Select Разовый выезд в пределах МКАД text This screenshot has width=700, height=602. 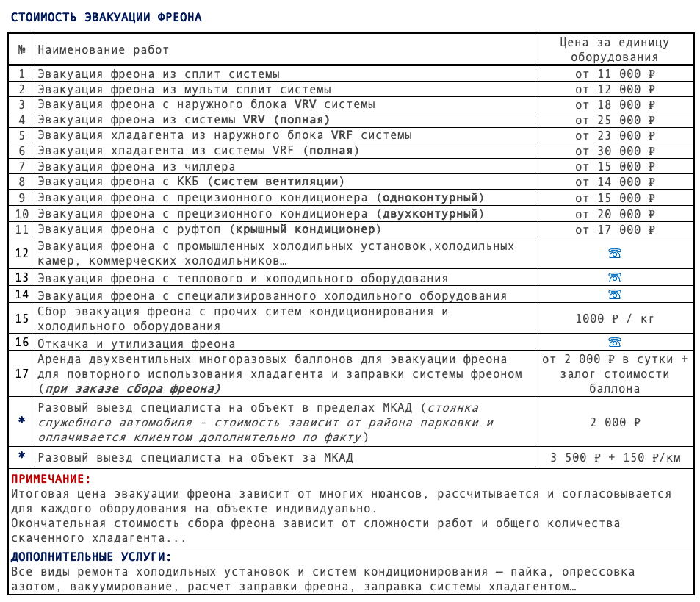coord(266,423)
